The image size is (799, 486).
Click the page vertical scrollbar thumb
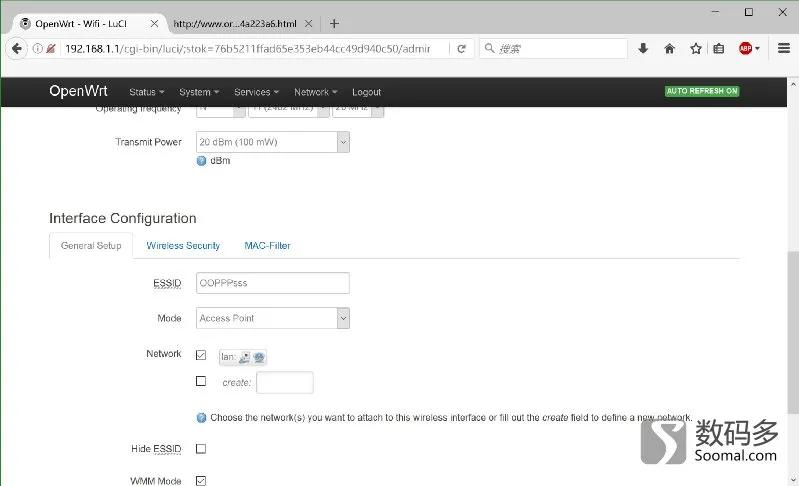[x=793, y=332]
